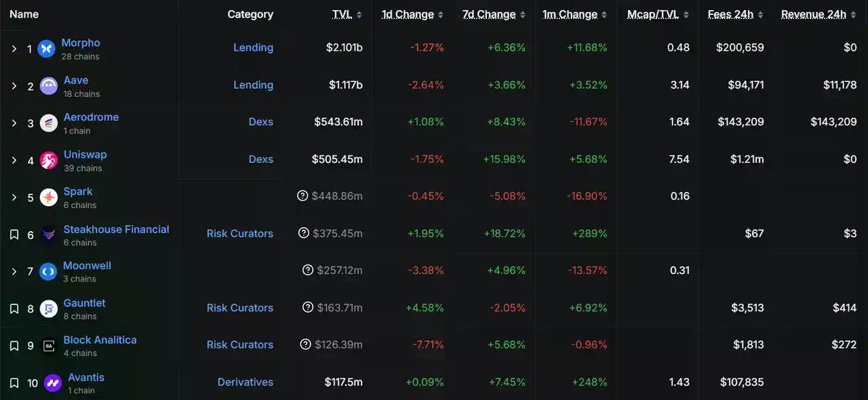This screenshot has width=868, height=400.
Task: Click the Moonwell protocol logo icon
Action: coord(48,271)
